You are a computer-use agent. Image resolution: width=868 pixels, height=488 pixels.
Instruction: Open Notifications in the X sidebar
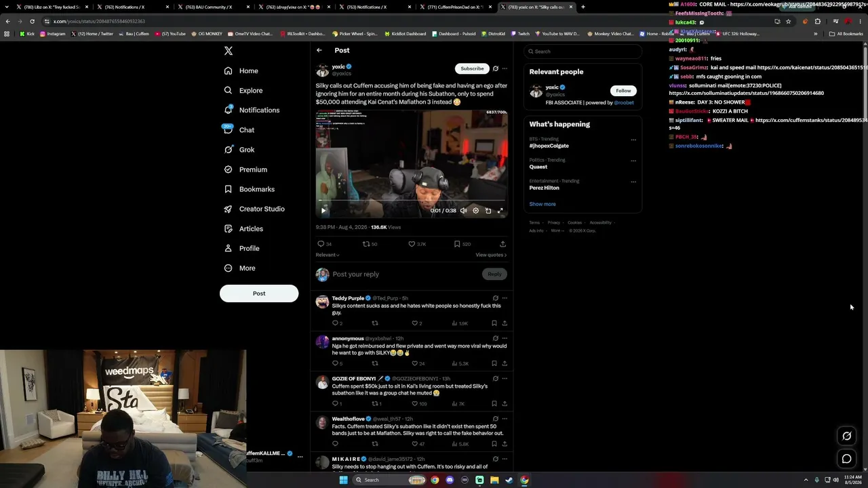tap(252, 110)
